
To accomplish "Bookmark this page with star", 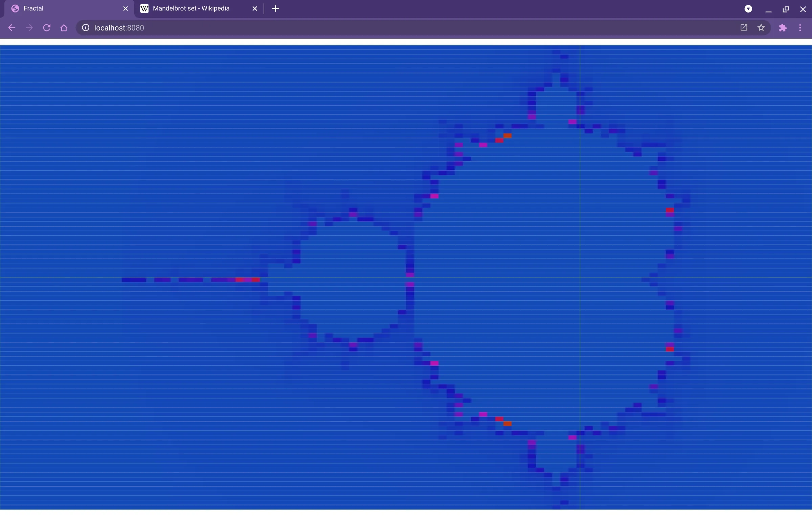I will pos(761,28).
